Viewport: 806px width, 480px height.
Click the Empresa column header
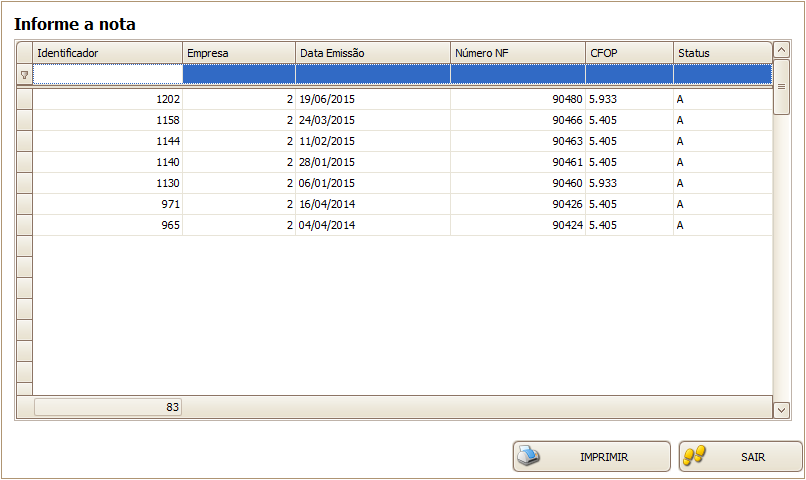[239, 52]
